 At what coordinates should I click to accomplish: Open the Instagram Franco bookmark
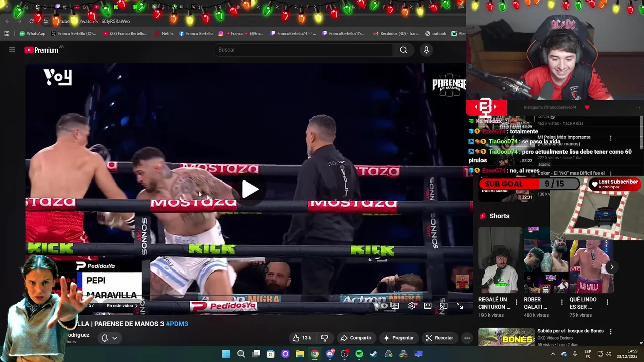tap(240, 34)
